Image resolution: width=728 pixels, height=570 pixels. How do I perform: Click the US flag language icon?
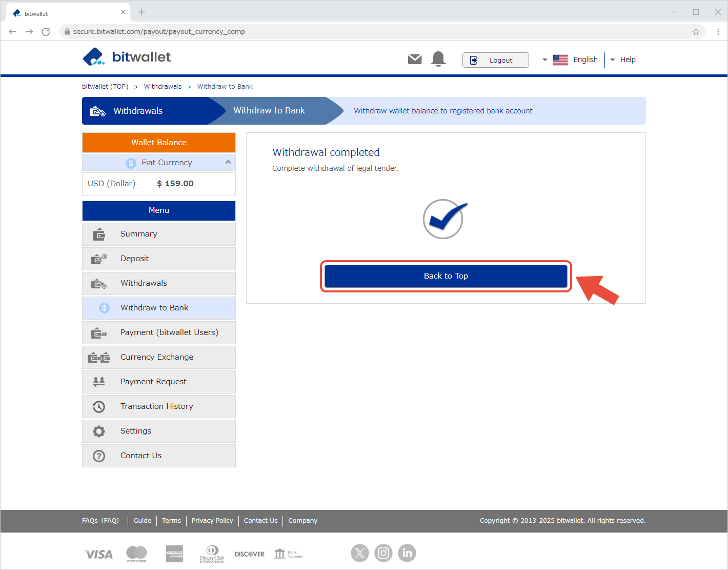560,60
